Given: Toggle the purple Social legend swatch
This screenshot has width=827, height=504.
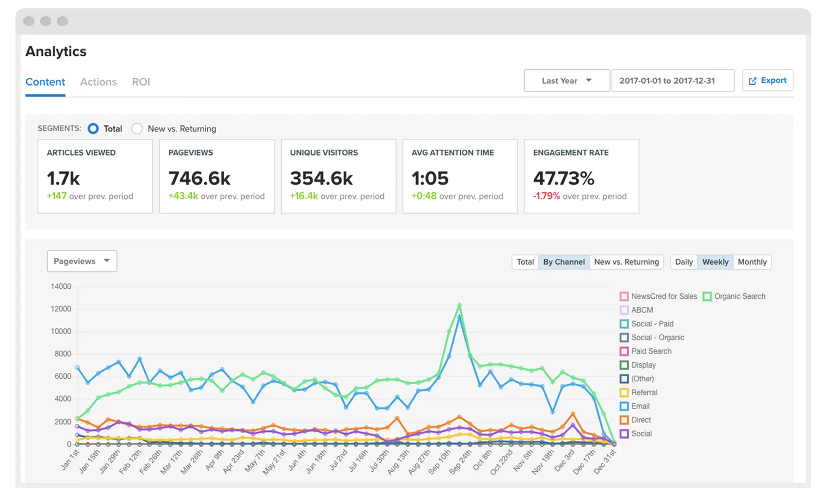Looking at the screenshot, I should [624, 434].
